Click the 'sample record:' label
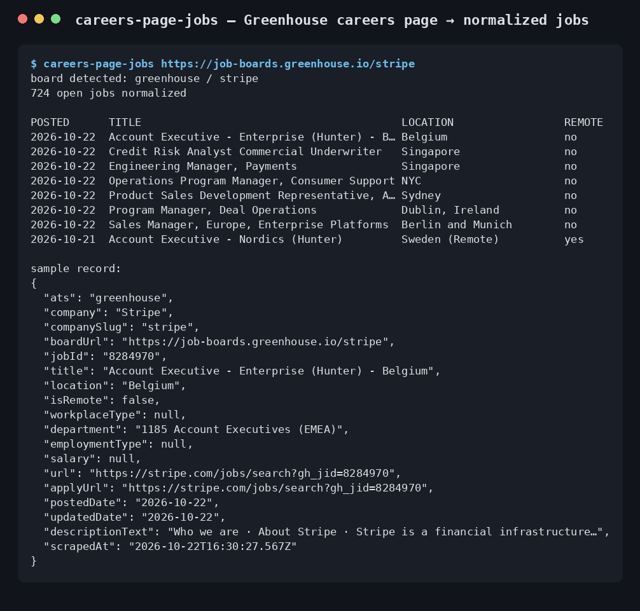 76,269
